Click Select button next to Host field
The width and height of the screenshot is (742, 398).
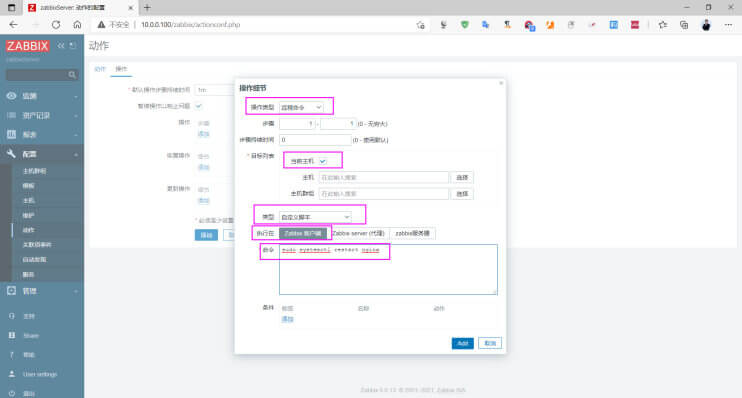pos(462,177)
